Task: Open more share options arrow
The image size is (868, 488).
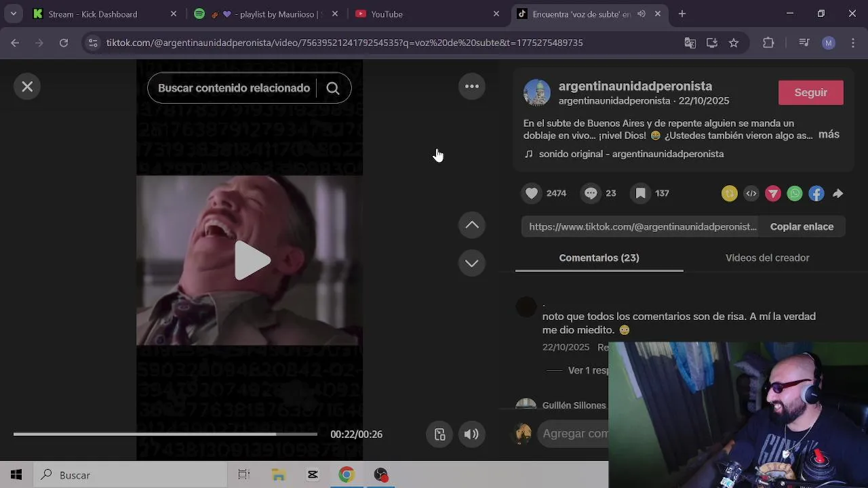Action: click(838, 194)
